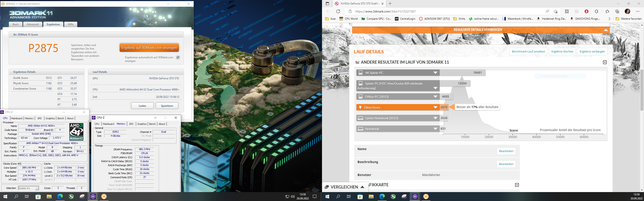
Task: Open the Heideman Ring Amazon bookmark
Action: point(551,19)
